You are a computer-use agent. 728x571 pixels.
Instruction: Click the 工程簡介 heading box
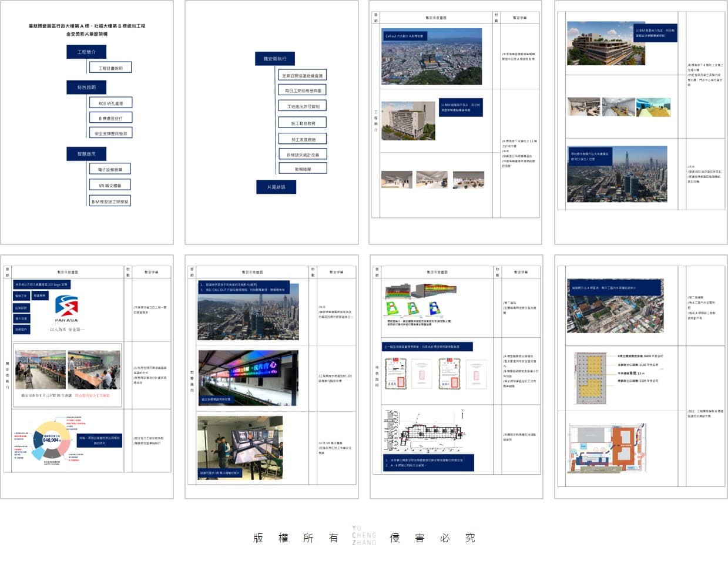86,52
